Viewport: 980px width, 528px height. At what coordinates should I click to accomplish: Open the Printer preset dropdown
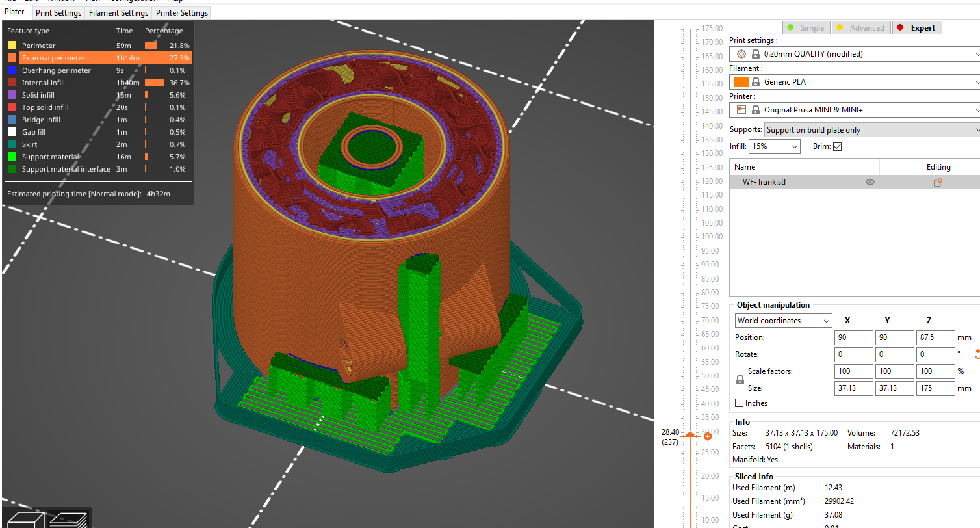pos(855,110)
